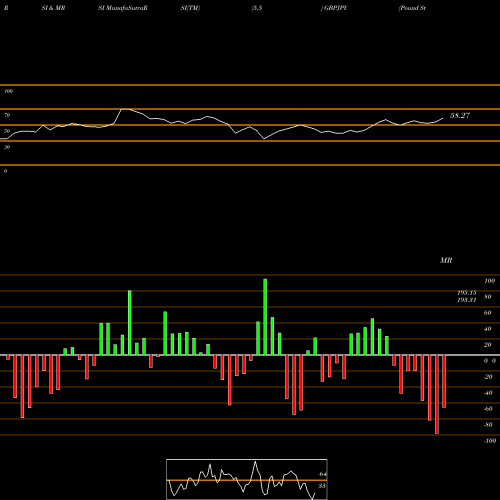Click the MR axis label -20
500x500 pixels.
[x=488, y=377]
